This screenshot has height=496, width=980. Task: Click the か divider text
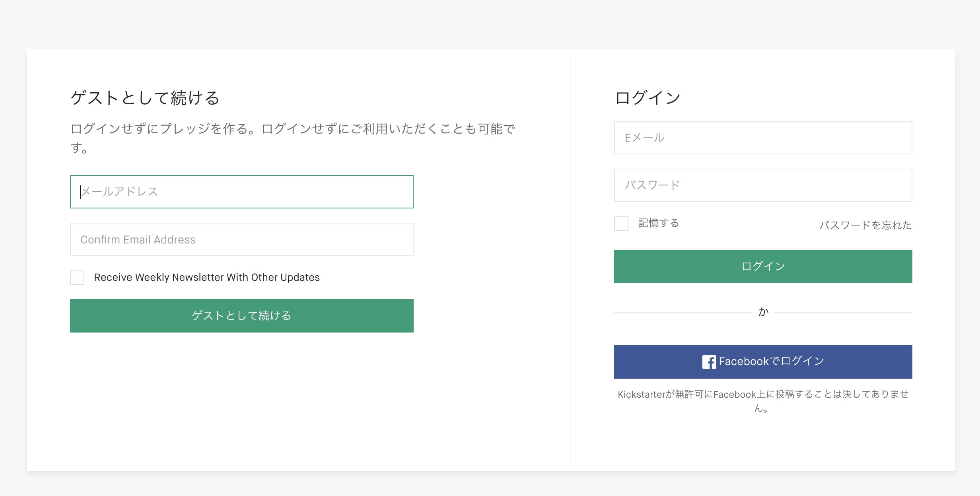click(x=763, y=311)
